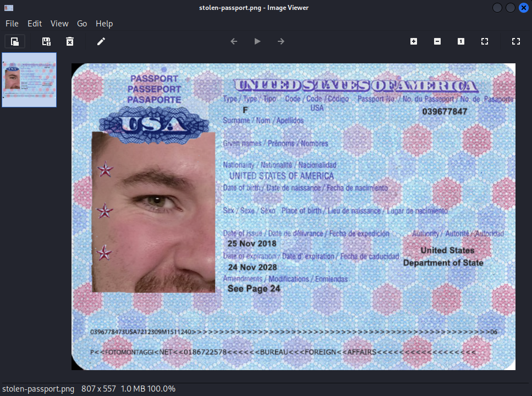Viewport: 532px width, 396px height.
Task: Click the window maximize button
Action: (x=511, y=8)
